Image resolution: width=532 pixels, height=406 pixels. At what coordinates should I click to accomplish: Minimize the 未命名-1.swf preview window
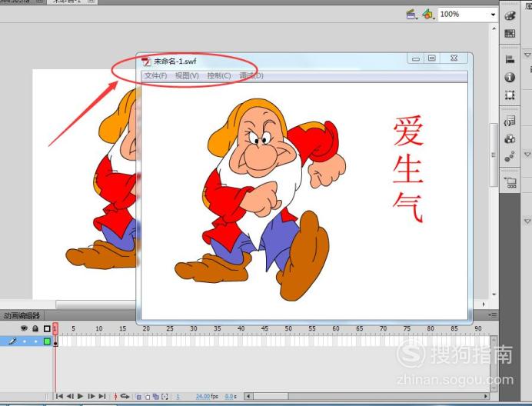[416, 58]
